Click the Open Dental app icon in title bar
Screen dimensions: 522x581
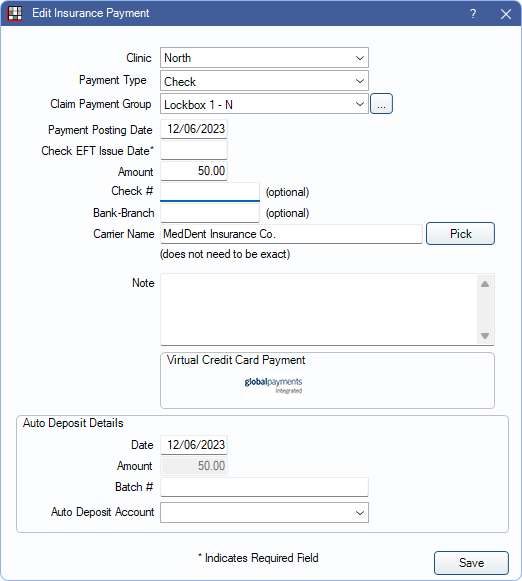click(15, 13)
